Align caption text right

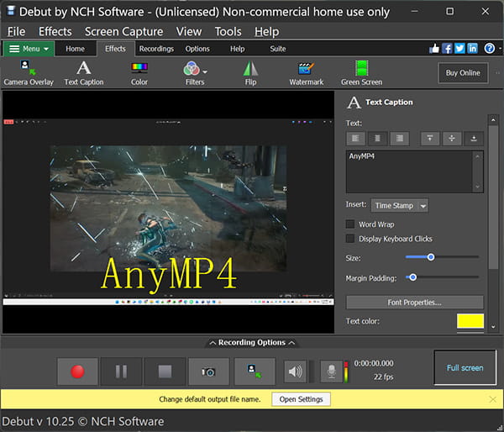coord(400,139)
